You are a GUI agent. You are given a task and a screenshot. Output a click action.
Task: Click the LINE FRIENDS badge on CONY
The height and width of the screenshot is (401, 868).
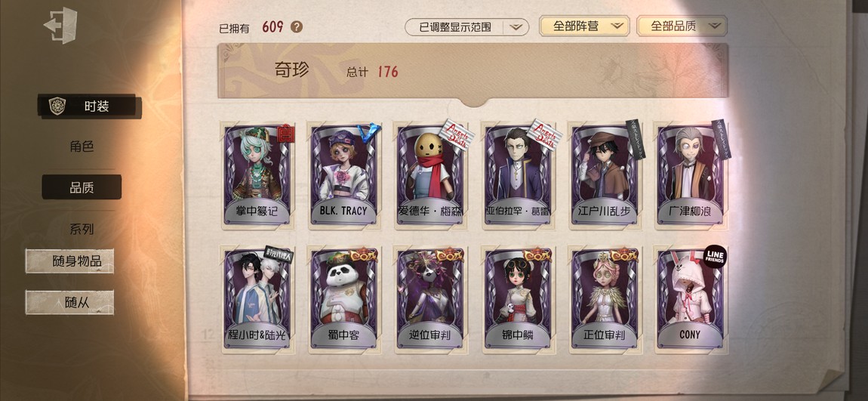pyautogui.click(x=715, y=257)
